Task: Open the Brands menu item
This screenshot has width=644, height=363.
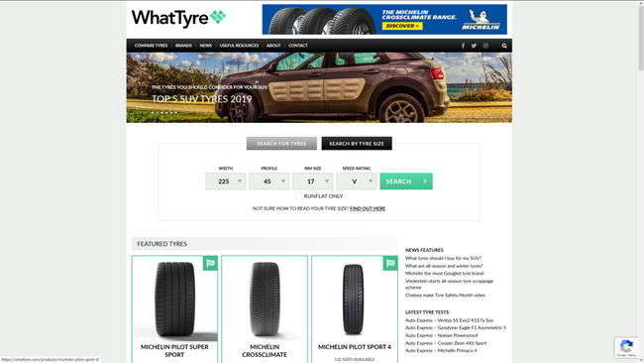Action: click(183, 46)
